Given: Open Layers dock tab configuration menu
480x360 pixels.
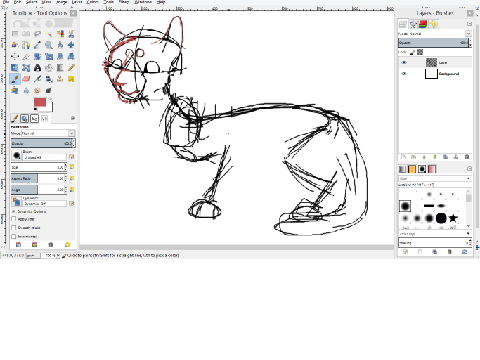Looking at the screenshot, I should pos(469,24).
